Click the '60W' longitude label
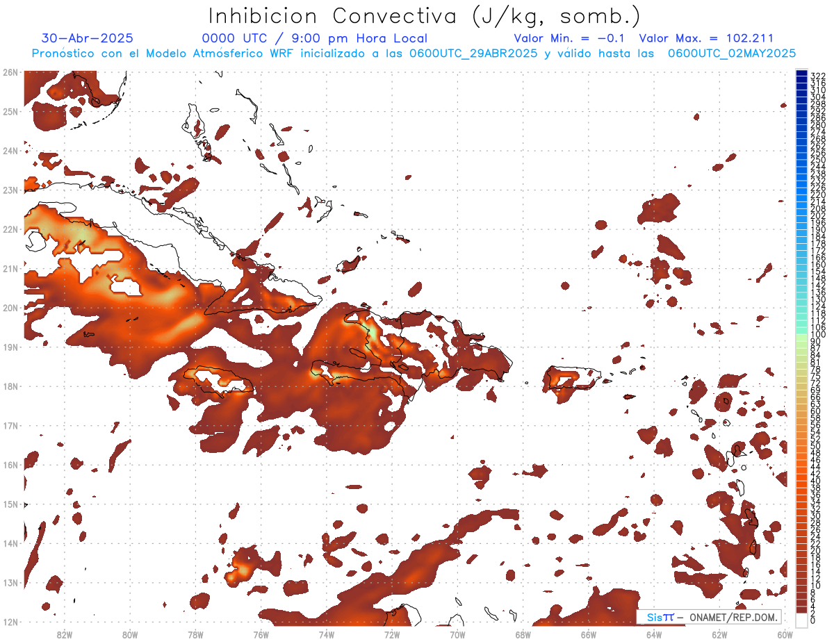This screenshot has height=644, width=834. [785, 635]
